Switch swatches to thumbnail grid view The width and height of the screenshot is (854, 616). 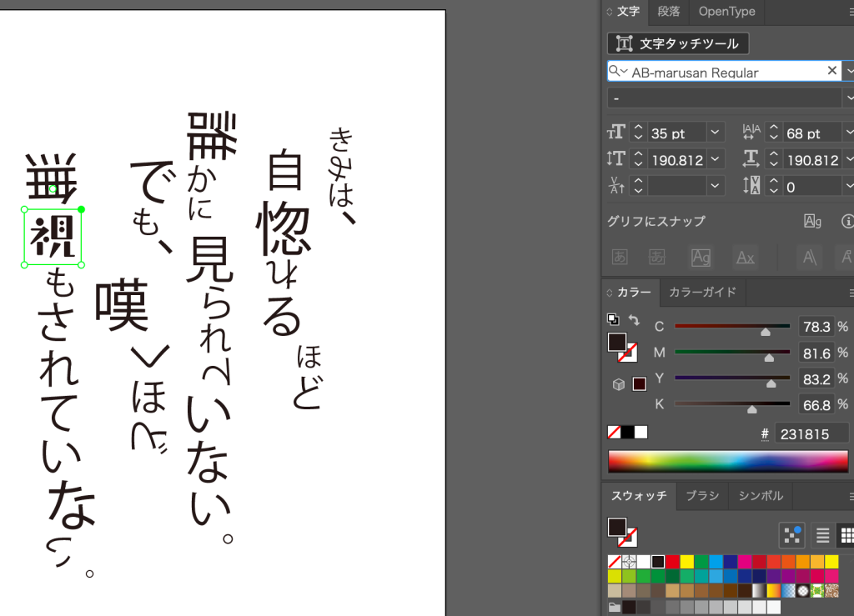(846, 534)
